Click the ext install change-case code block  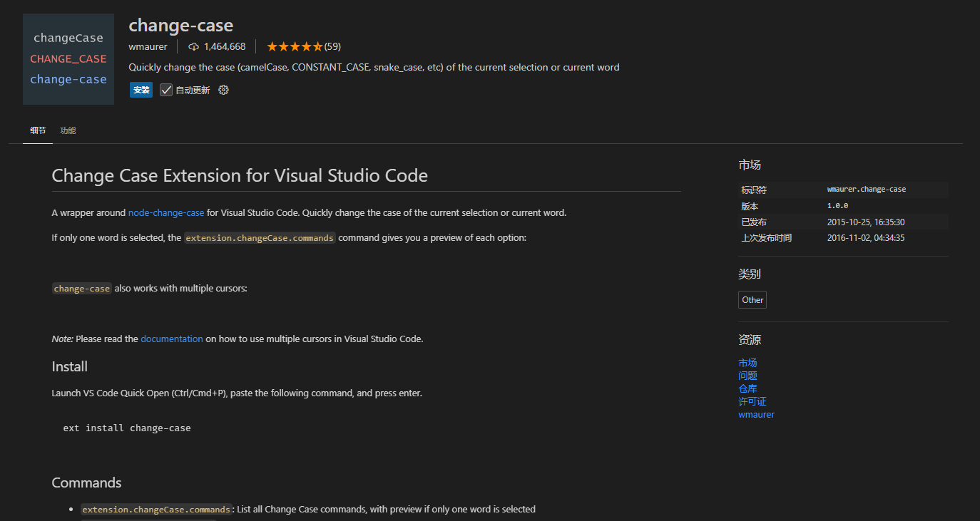point(127,428)
